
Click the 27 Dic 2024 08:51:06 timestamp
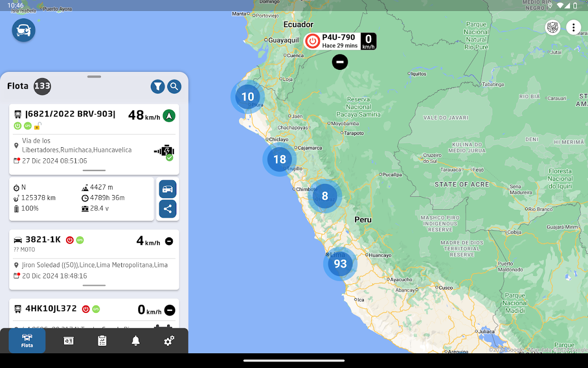pyautogui.click(x=55, y=161)
